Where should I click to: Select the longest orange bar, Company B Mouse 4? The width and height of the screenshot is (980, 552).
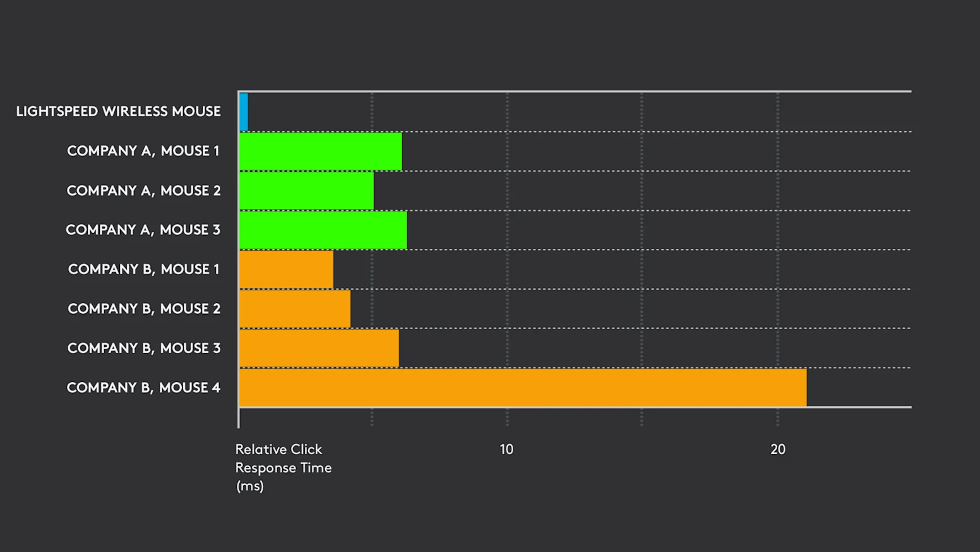(522, 388)
